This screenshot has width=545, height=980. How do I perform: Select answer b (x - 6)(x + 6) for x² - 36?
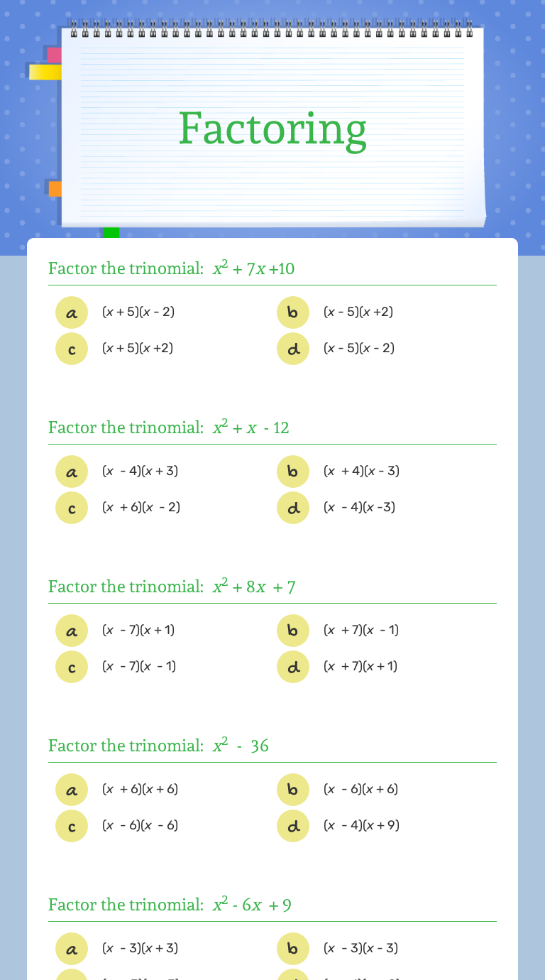click(x=293, y=790)
